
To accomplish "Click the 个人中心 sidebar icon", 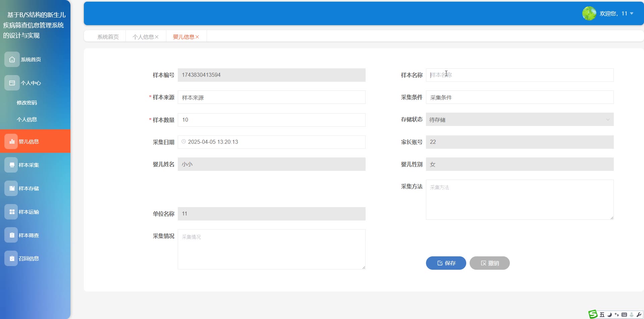I will pos(12,83).
